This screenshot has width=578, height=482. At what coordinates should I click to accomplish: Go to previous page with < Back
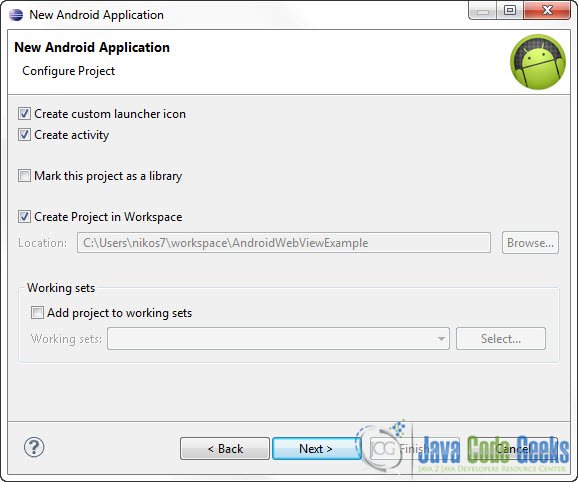(x=225, y=448)
